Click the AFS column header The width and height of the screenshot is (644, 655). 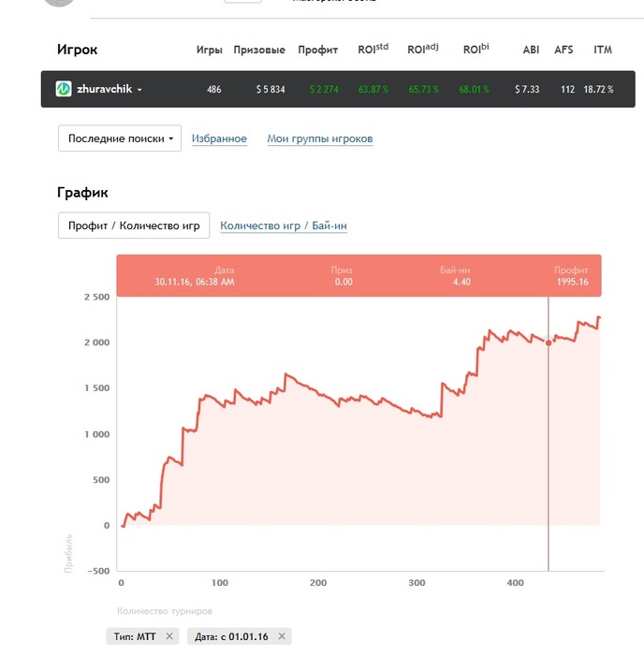pyautogui.click(x=563, y=50)
